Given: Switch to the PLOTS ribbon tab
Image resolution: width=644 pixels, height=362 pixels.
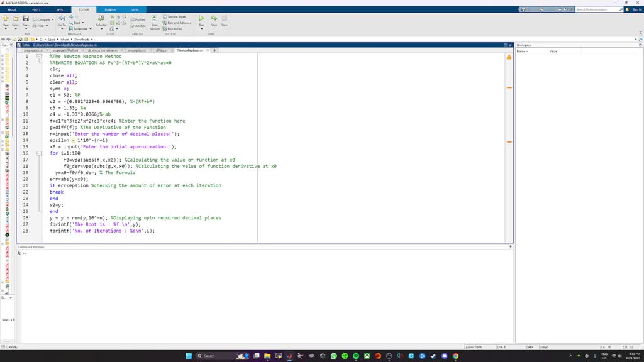Looking at the screenshot, I should 36,9.
